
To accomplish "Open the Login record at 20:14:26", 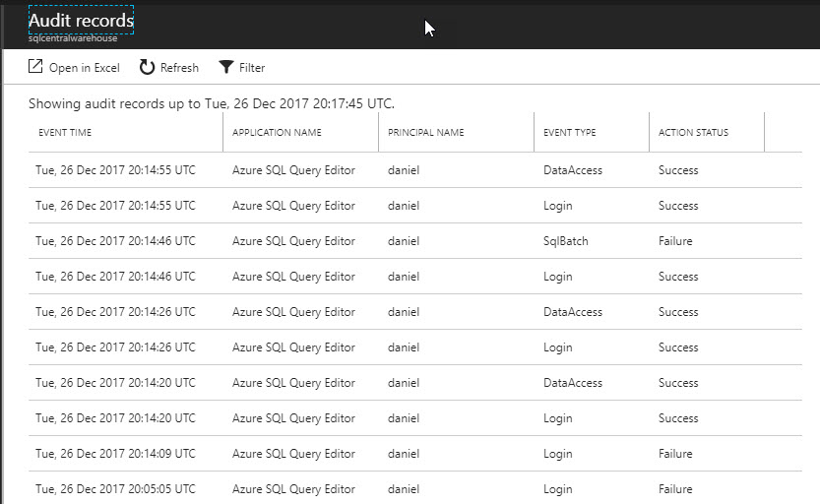I will pyautogui.click(x=414, y=347).
